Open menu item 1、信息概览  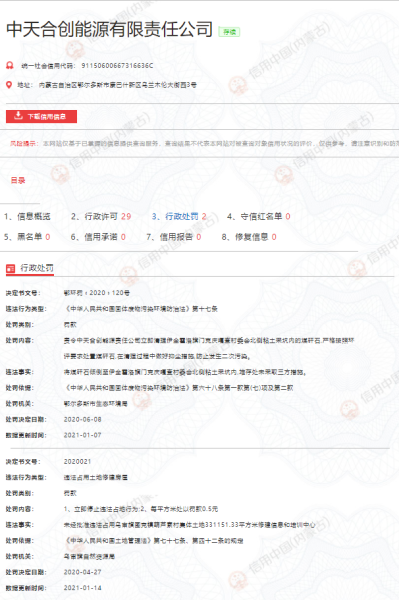pyautogui.click(x=27, y=217)
